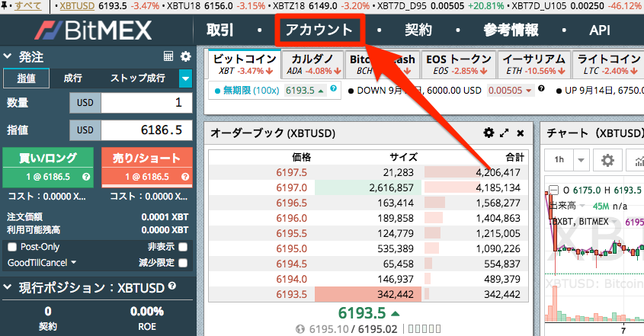The width and height of the screenshot is (644, 336).
Task: Click the pin icon in ticker bar
Action: pyautogui.click(x=5, y=6)
